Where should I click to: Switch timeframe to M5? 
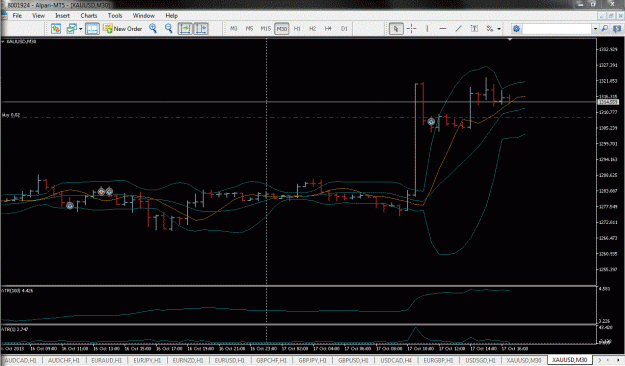click(250, 29)
